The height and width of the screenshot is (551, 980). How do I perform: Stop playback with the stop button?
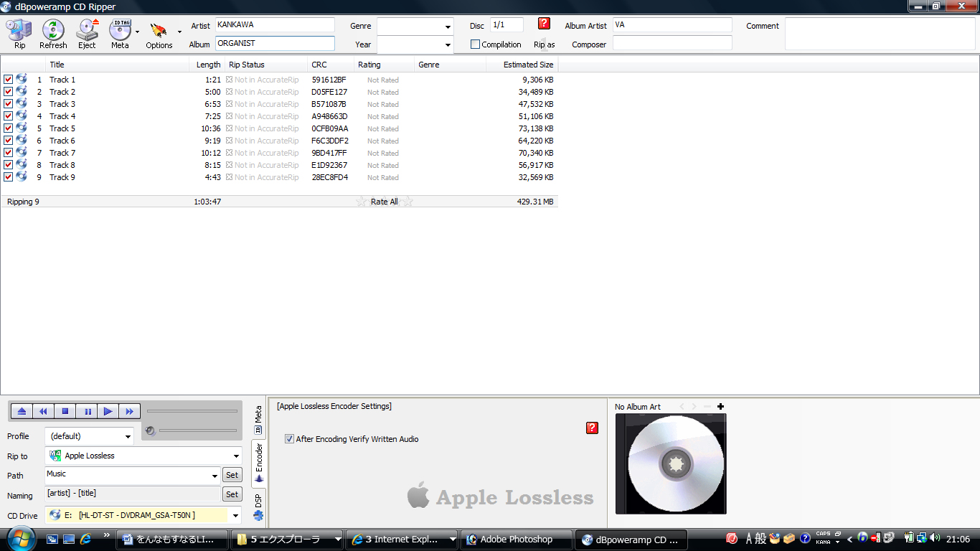coord(65,411)
